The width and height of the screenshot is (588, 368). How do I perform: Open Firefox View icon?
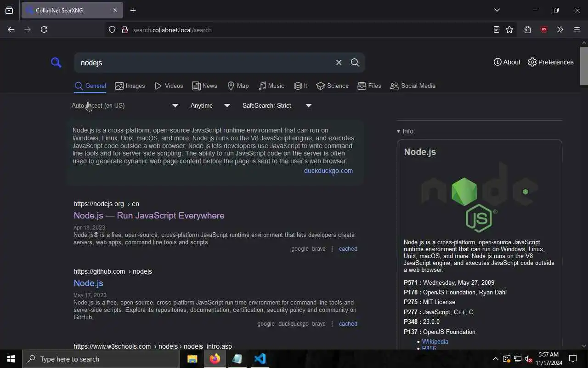coord(9,10)
